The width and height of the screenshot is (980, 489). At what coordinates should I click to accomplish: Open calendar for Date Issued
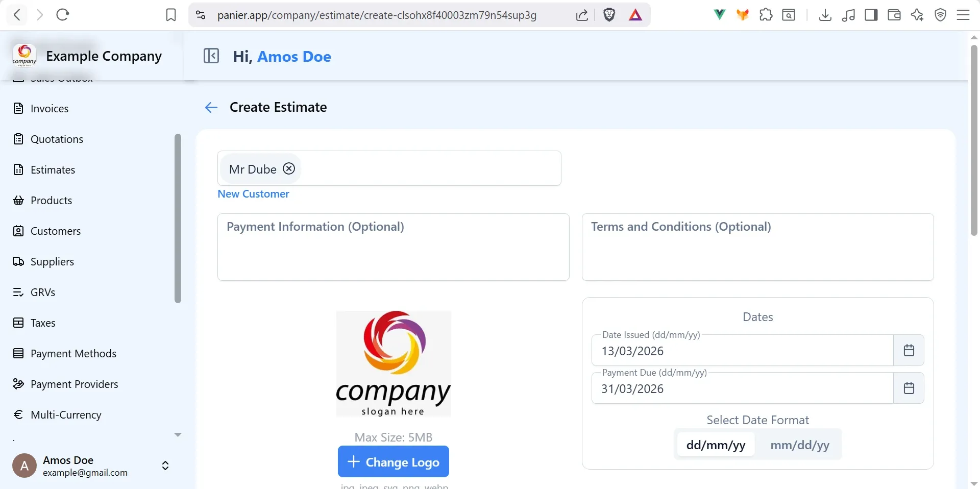tap(909, 350)
